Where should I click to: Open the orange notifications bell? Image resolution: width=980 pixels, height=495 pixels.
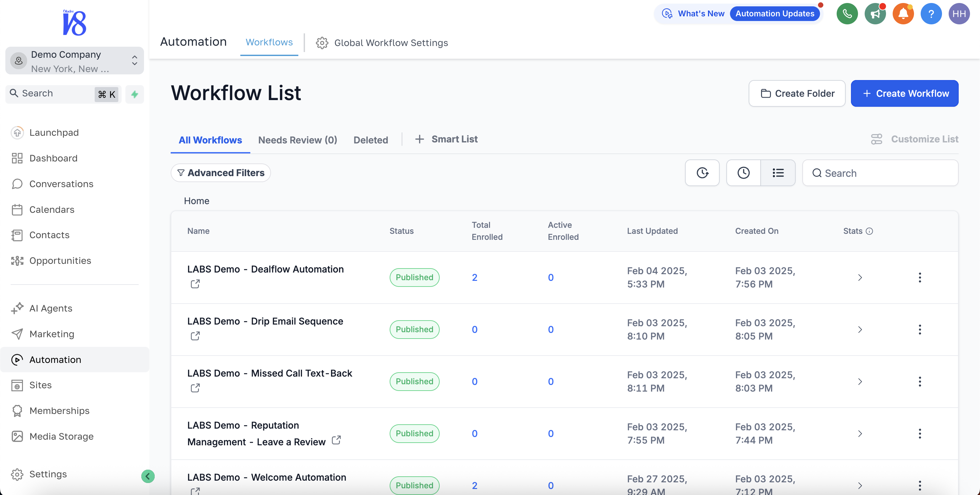[903, 14]
